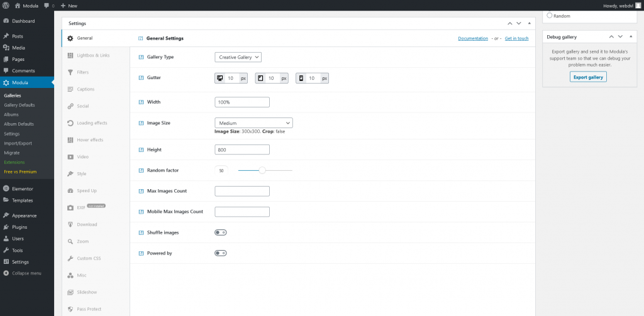Click the Max Images Count field

coord(242,191)
